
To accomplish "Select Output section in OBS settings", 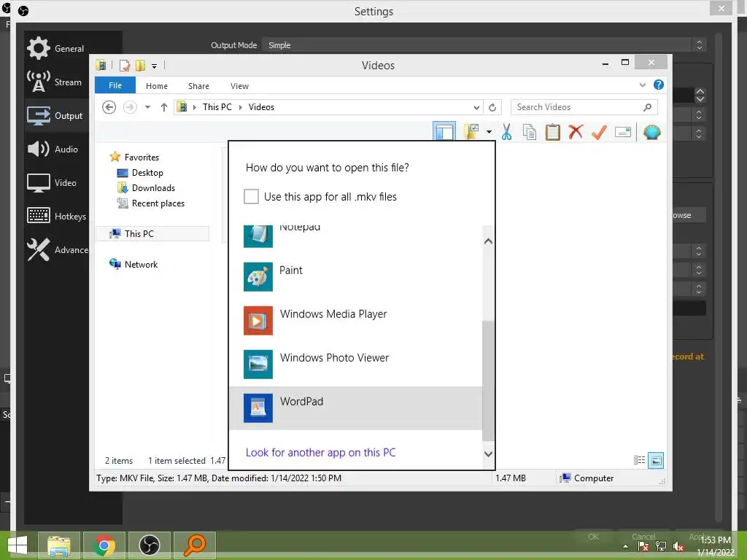I will (56, 115).
